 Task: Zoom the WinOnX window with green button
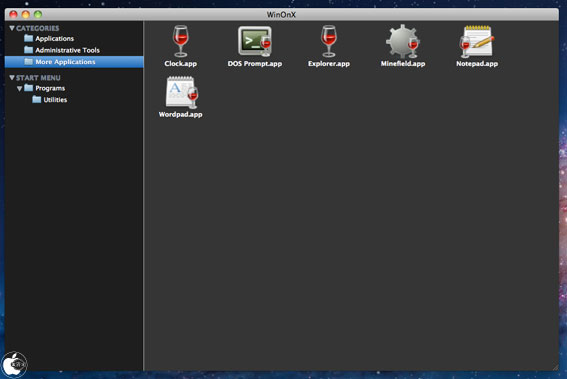click(x=38, y=14)
